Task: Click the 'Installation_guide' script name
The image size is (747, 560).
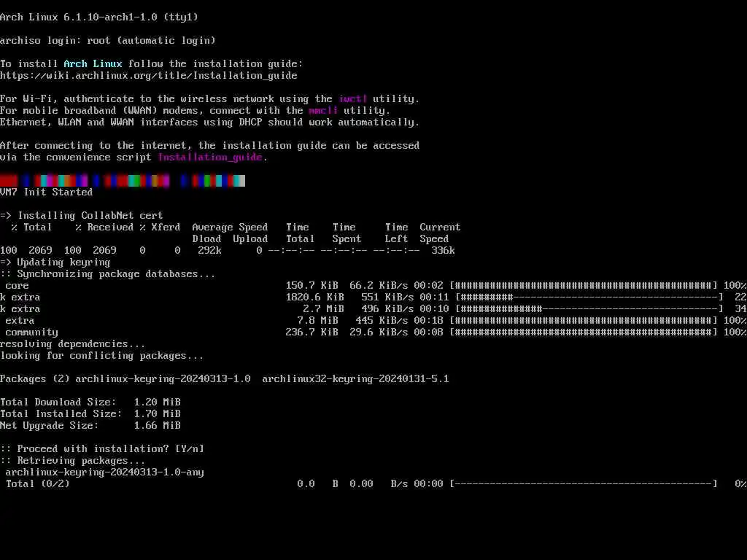Action: click(x=210, y=157)
